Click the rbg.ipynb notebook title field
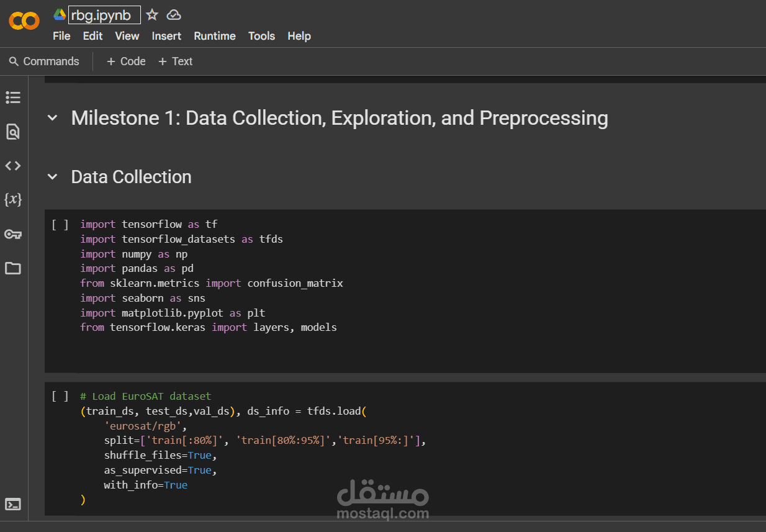Image resolution: width=766 pixels, height=532 pixels. tap(104, 15)
